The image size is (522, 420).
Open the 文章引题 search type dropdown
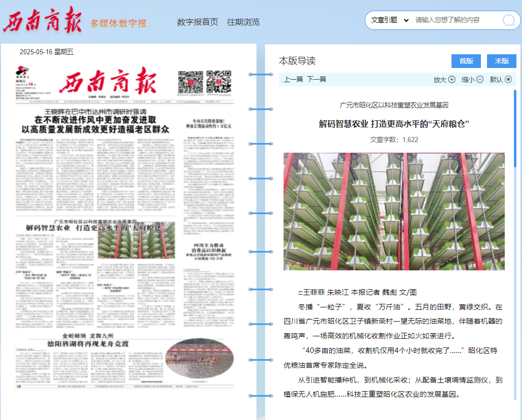pos(390,20)
